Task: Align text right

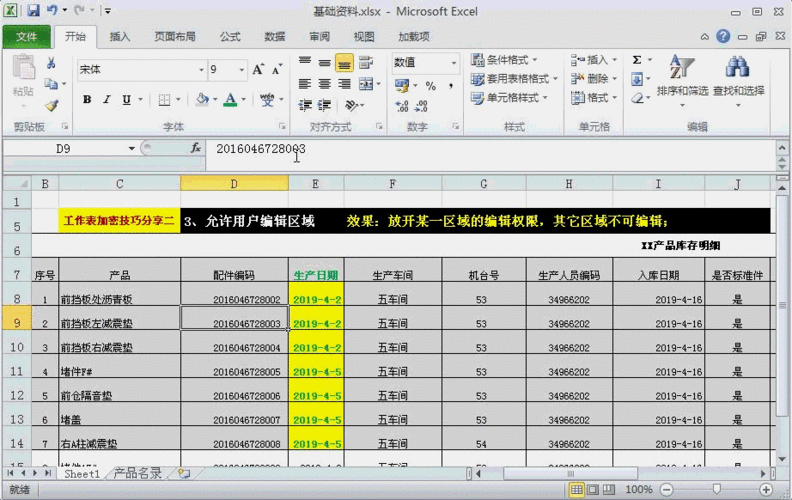Action: click(x=344, y=84)
